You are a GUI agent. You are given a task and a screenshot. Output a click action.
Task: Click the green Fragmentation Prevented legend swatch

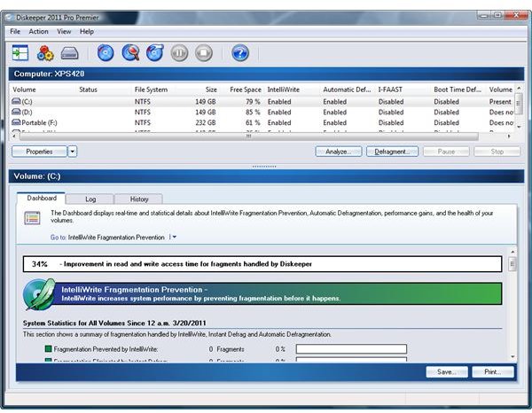[x=48, y=348]
